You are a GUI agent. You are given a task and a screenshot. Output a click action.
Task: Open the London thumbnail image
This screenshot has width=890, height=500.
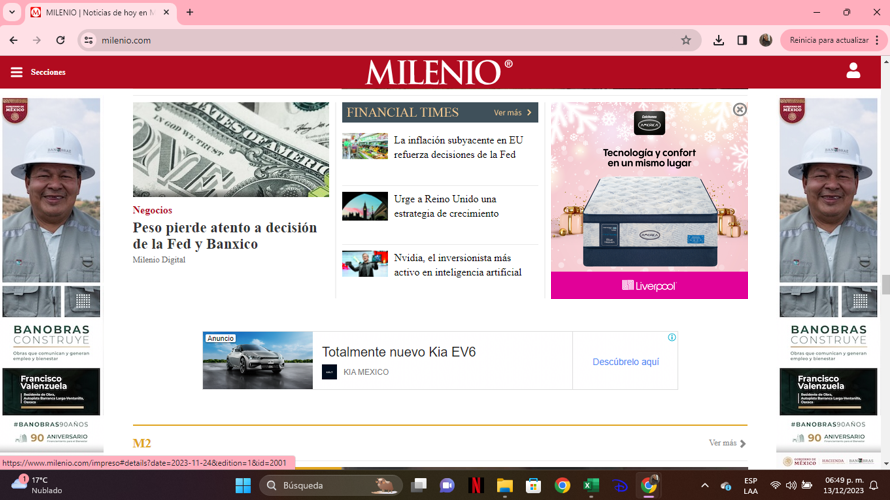[x=365, y=206]
